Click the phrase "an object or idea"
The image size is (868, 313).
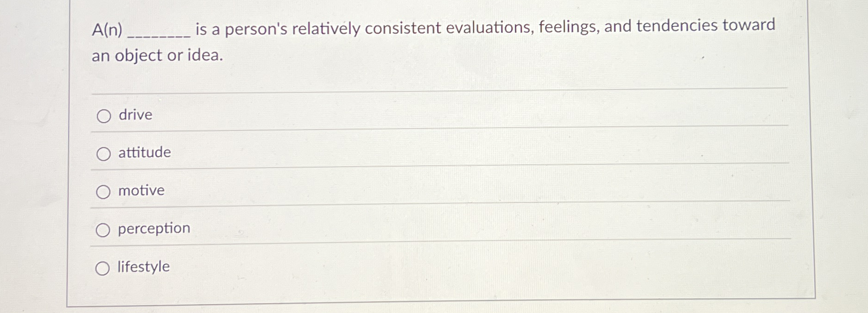coord(158,56)
